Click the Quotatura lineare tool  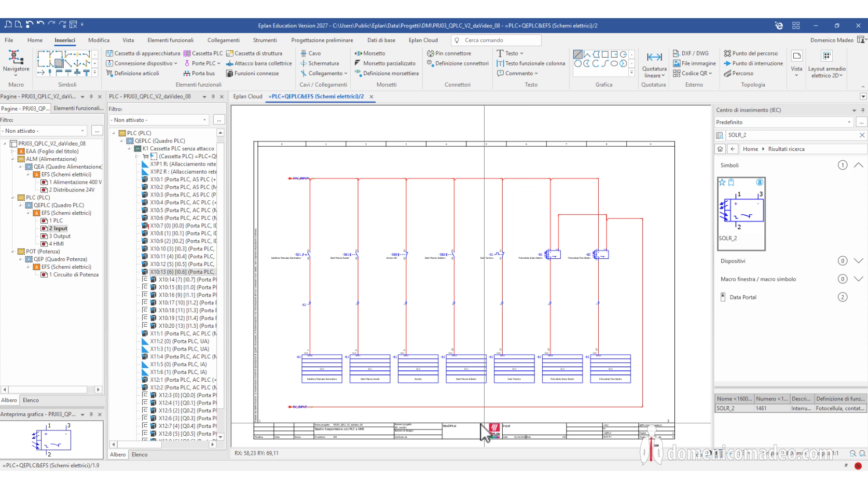point(654,64)
